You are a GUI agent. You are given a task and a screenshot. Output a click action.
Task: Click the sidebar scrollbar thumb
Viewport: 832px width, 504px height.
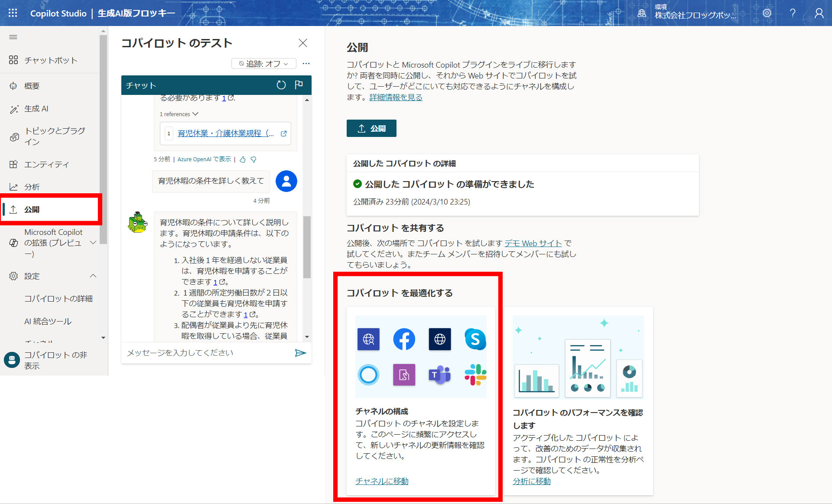click(103, 139)
